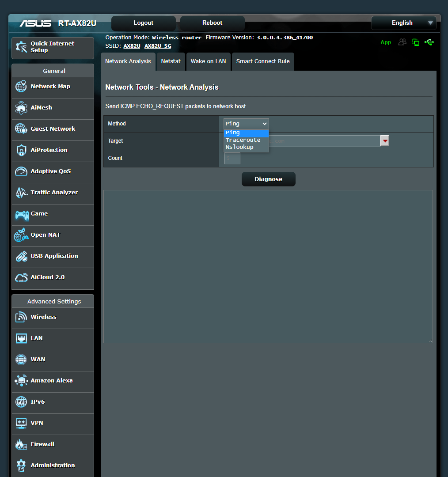Click the Firewall flame icon
This screenshot has height=477, width=448.
[21, 444]
